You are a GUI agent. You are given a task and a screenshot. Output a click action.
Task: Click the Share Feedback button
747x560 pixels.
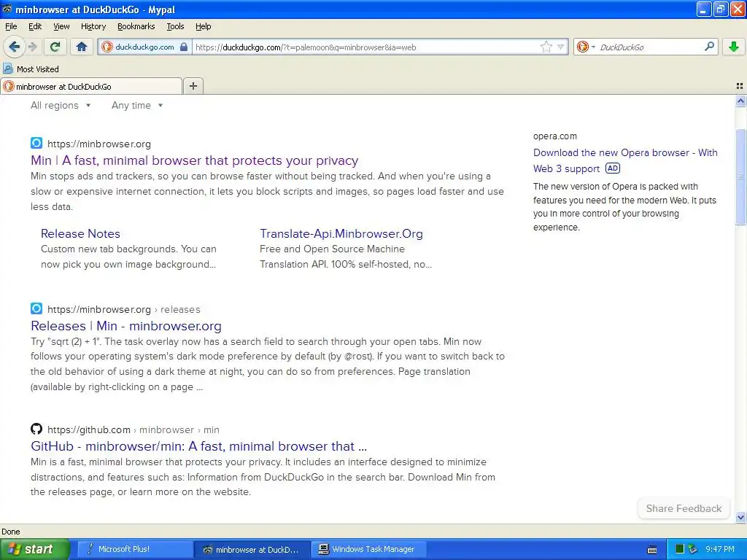[684, 508]
